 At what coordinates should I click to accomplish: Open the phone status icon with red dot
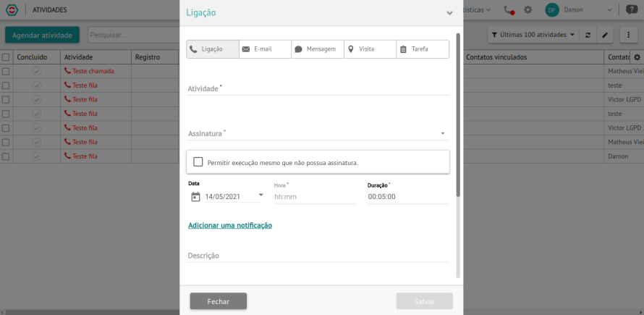509,10
